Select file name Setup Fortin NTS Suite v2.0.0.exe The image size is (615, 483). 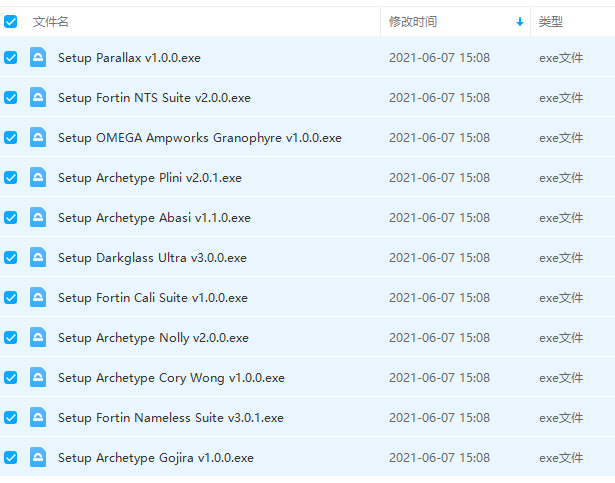154,98
